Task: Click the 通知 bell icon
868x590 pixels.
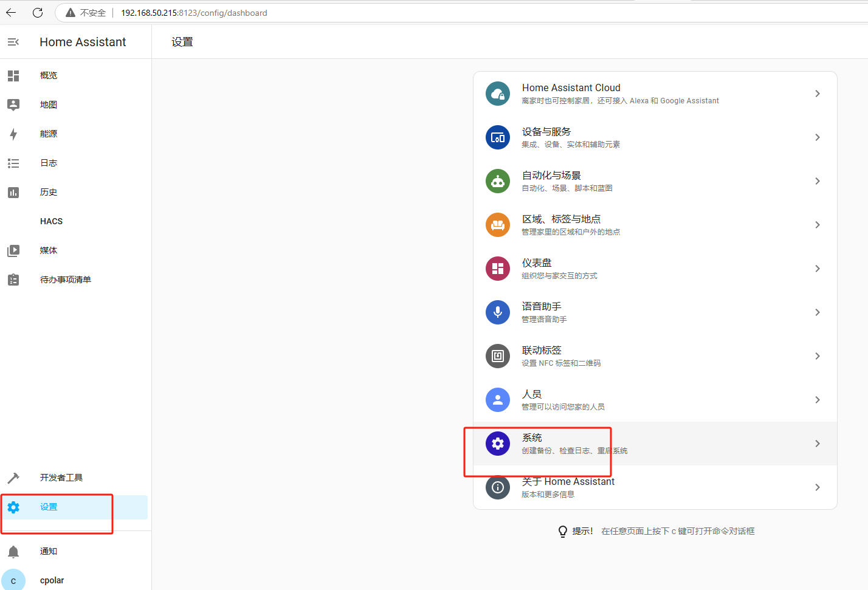Action: pyautogui.click(x=13, y=551)
